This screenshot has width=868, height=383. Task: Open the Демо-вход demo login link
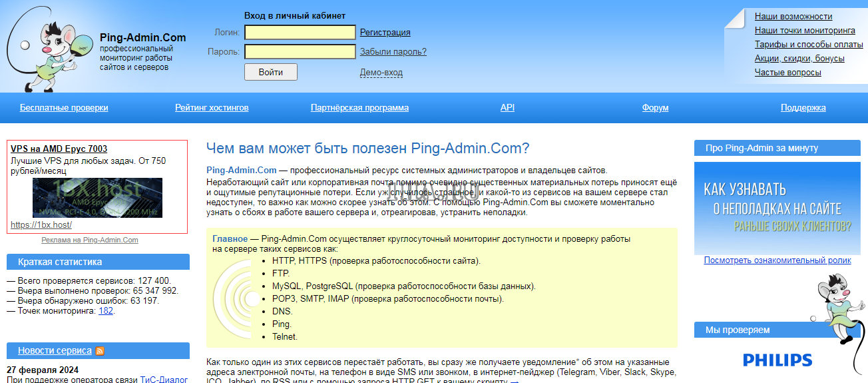pos(381,73)
